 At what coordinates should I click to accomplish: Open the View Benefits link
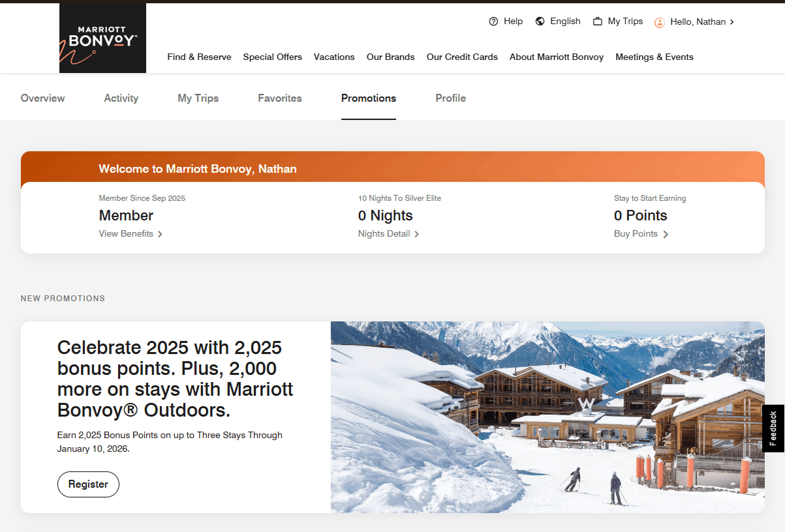[126, 234]
